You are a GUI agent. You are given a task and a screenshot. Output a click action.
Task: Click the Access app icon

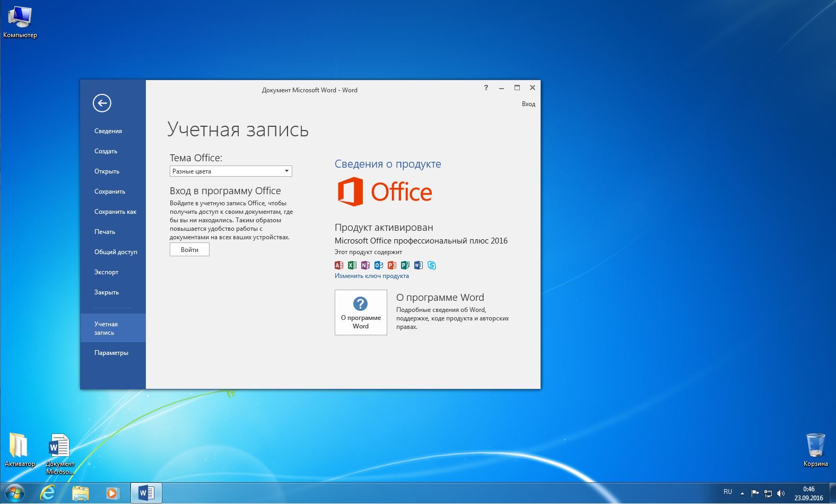click(x=339, y=265)
